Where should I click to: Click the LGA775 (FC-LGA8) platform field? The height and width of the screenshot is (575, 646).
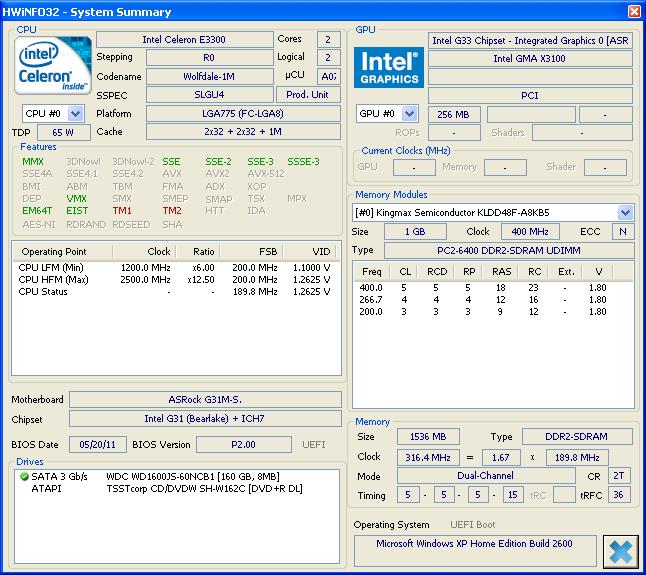point(243,113)
